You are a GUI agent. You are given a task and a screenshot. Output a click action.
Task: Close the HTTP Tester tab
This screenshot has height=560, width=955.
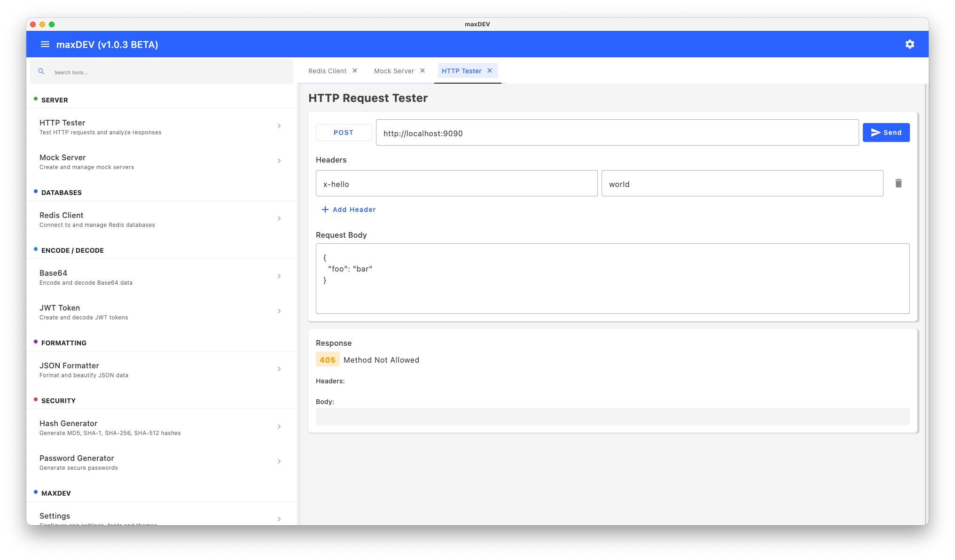[490, 70]
